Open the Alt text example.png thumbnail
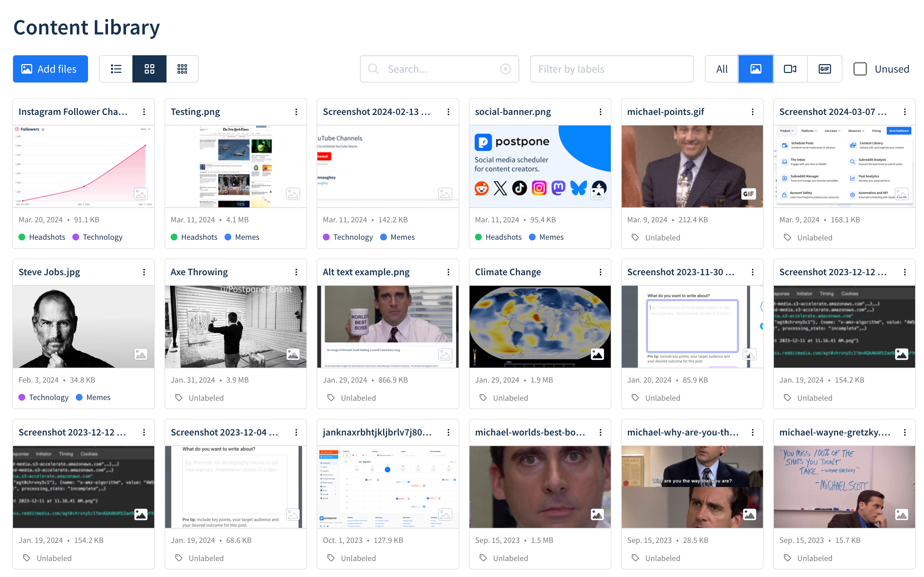The height and width of the screenshot is (577, 924). pyautogui.click(x=388, y=327)
